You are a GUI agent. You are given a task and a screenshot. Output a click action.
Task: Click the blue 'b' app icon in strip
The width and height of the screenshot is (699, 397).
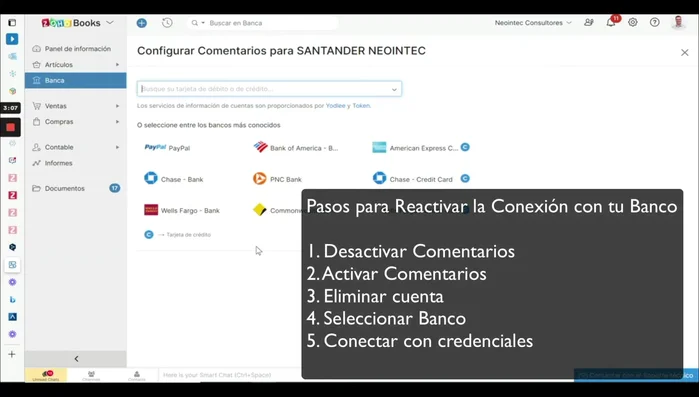tap(12, 299)
